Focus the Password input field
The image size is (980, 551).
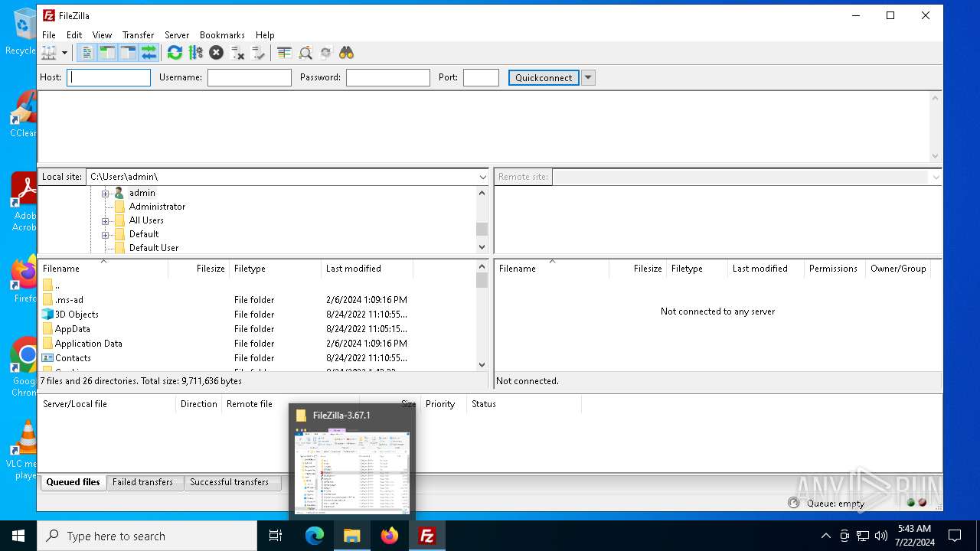click(x=388, y=77)
